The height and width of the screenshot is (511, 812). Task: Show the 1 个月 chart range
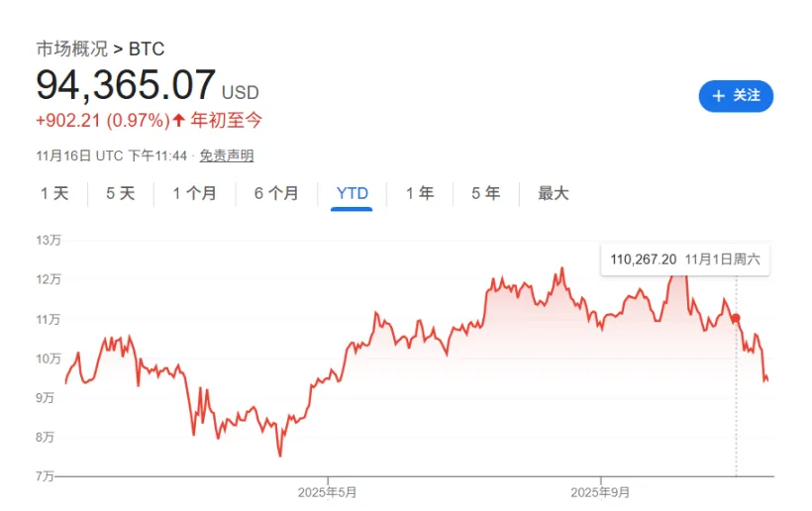tap(194, 193)
